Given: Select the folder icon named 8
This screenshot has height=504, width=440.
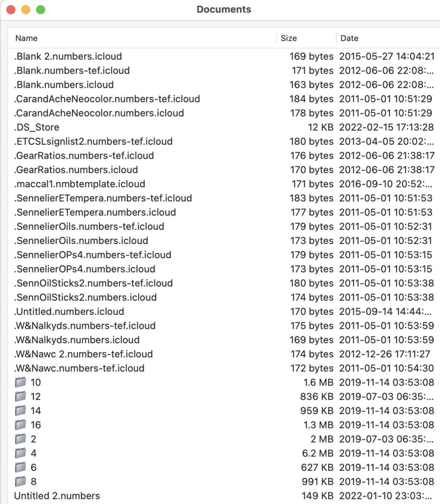Looking at the screenshot, I should (20, 482).
